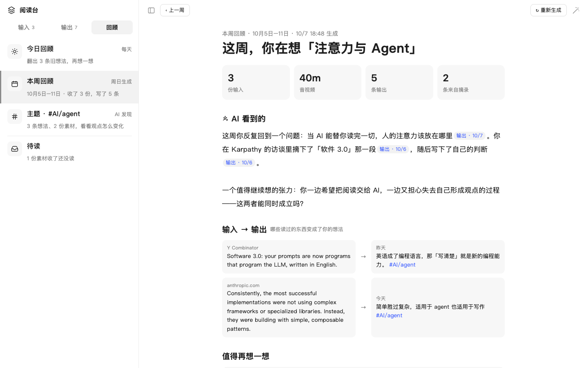Click the 重新生成 regenerate button

[548, 10]
